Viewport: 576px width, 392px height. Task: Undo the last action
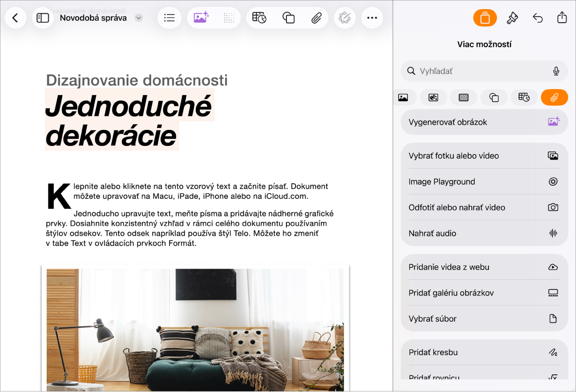point(537,18)
